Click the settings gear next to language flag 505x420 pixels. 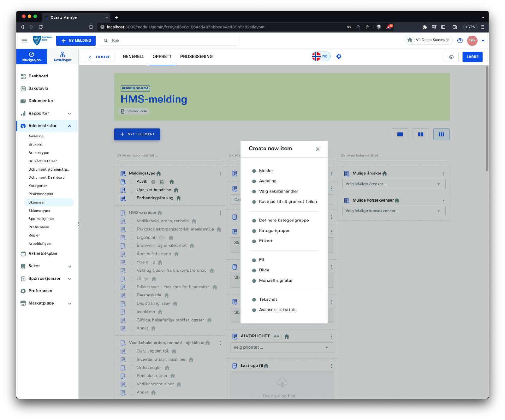pyautogui.click(x=339, y=56)
